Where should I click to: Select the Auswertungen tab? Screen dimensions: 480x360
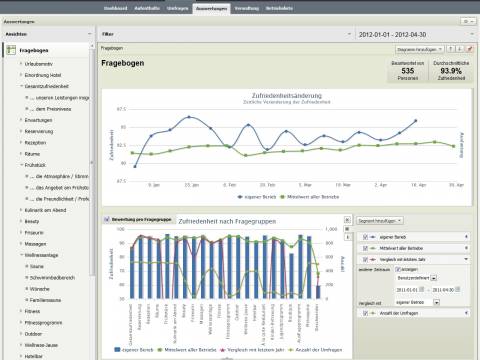(212, 8)
